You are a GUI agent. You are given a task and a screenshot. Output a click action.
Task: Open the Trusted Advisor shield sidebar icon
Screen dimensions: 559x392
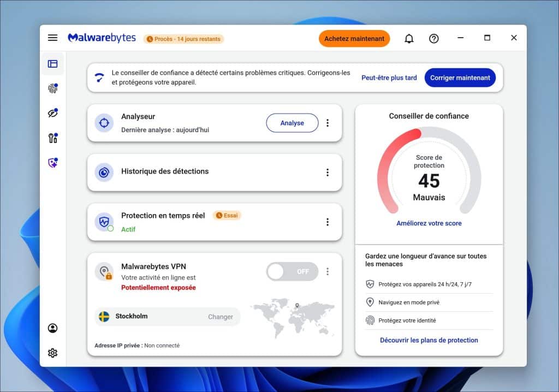point(52,163)
